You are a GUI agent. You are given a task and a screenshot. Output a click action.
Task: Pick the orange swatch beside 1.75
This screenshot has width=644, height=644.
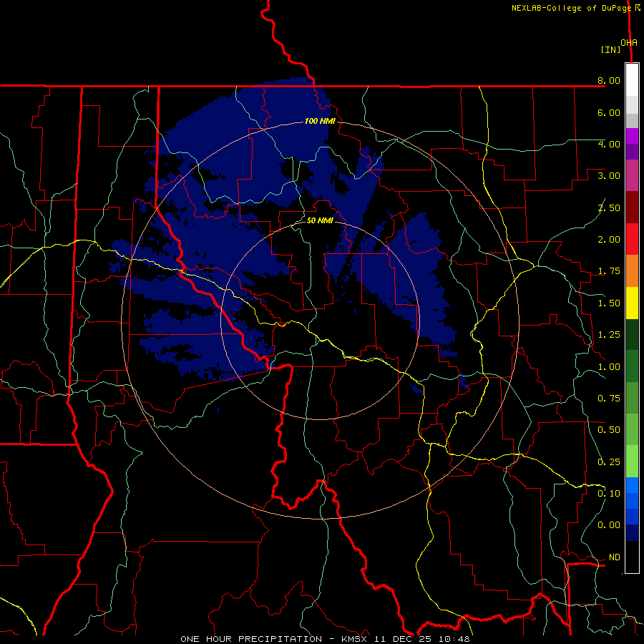tap(632, 271)
